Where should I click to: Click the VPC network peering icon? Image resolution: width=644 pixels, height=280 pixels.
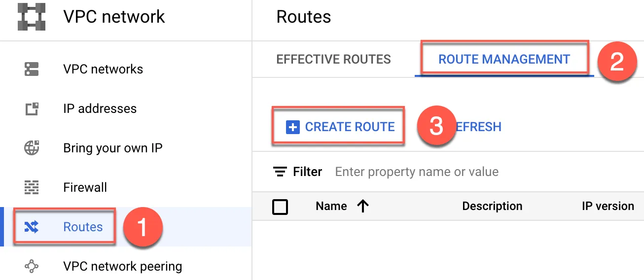coord(32,266)
